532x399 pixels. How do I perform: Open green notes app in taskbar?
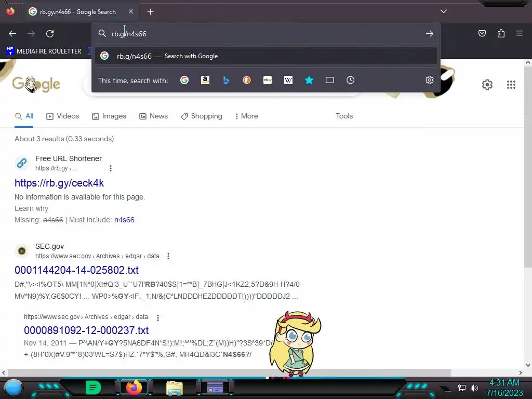click(x=94, y=388)
